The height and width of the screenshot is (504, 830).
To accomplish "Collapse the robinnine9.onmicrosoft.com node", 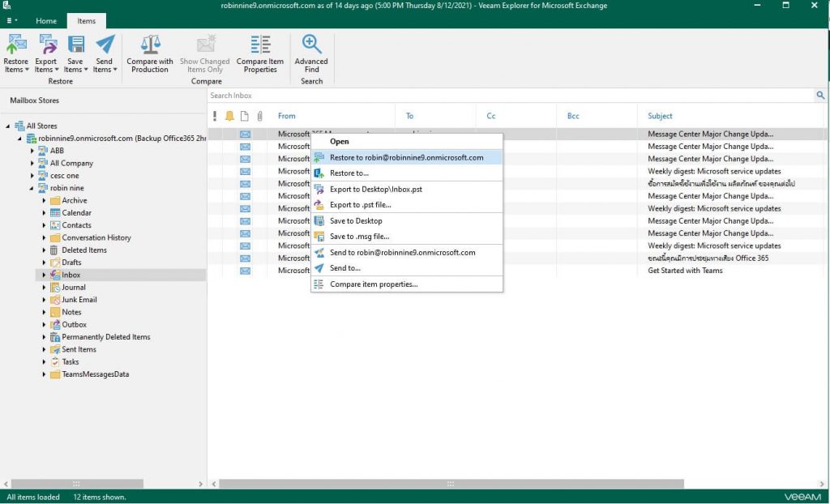I will click(x=19, y=139).
